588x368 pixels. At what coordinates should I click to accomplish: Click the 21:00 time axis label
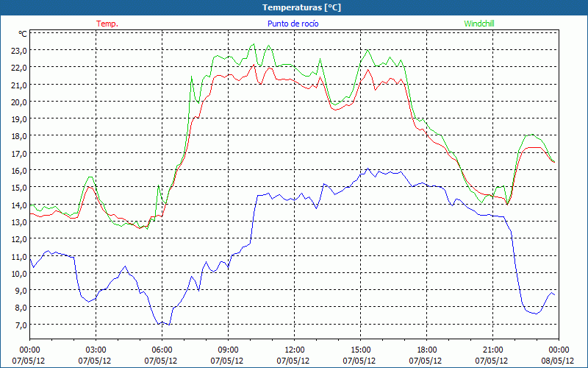(x=492, y=350)
